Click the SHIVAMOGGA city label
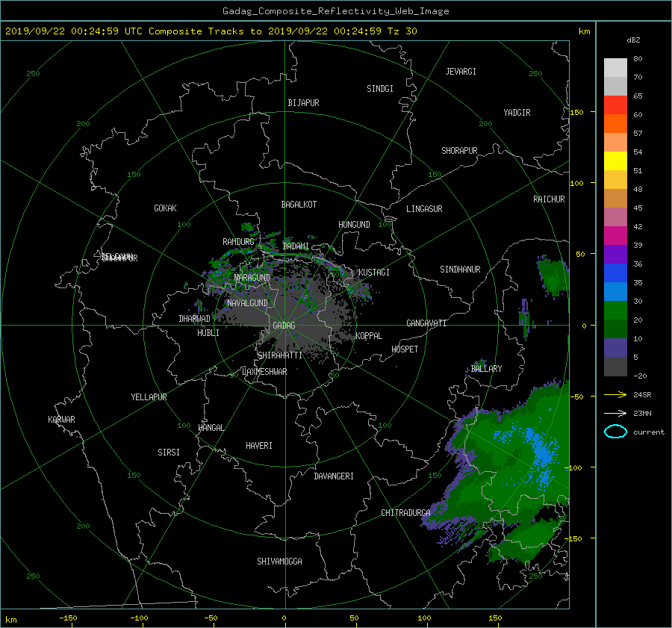672x628 pixels. 279,562
